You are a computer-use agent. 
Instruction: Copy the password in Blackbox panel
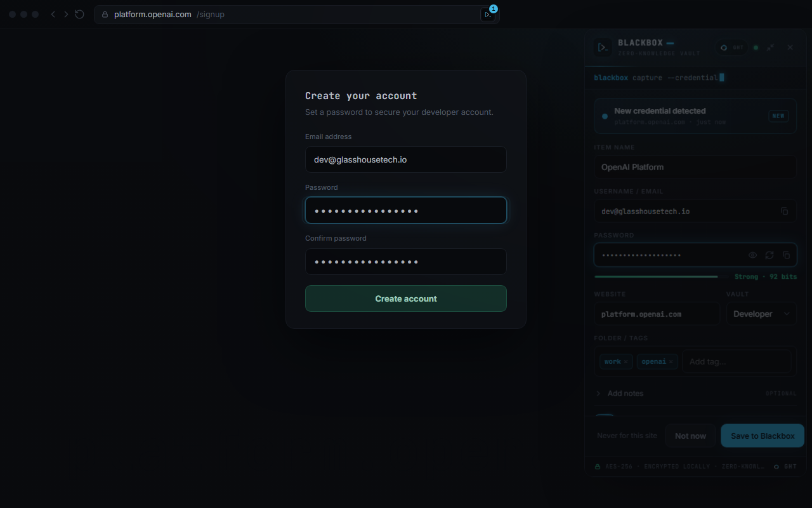[x=787, y=255]
